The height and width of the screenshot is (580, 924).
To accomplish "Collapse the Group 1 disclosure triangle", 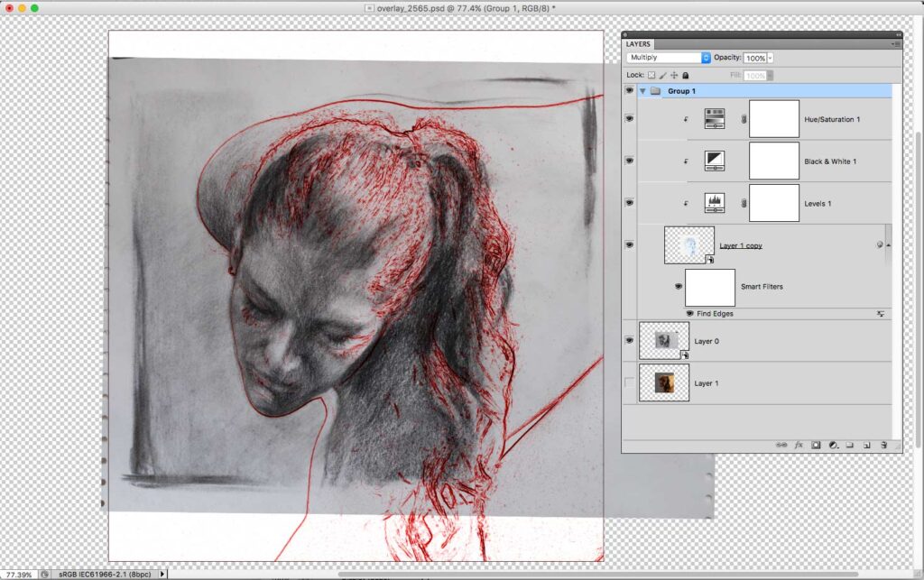I will point(642,90).
